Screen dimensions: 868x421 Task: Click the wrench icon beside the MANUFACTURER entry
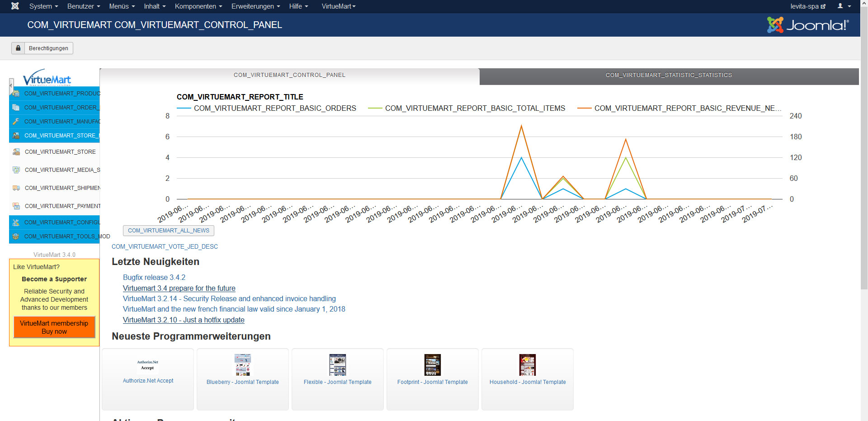pyautogui.click(x=16, y=122)
